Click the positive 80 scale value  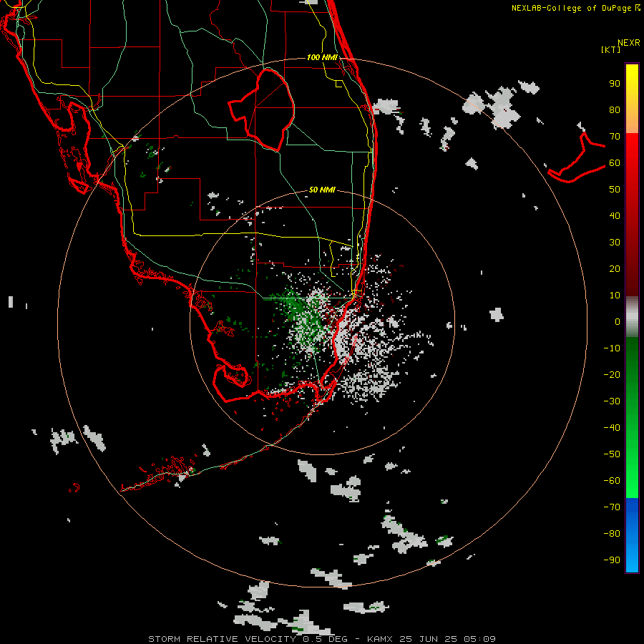pos(615,109)
